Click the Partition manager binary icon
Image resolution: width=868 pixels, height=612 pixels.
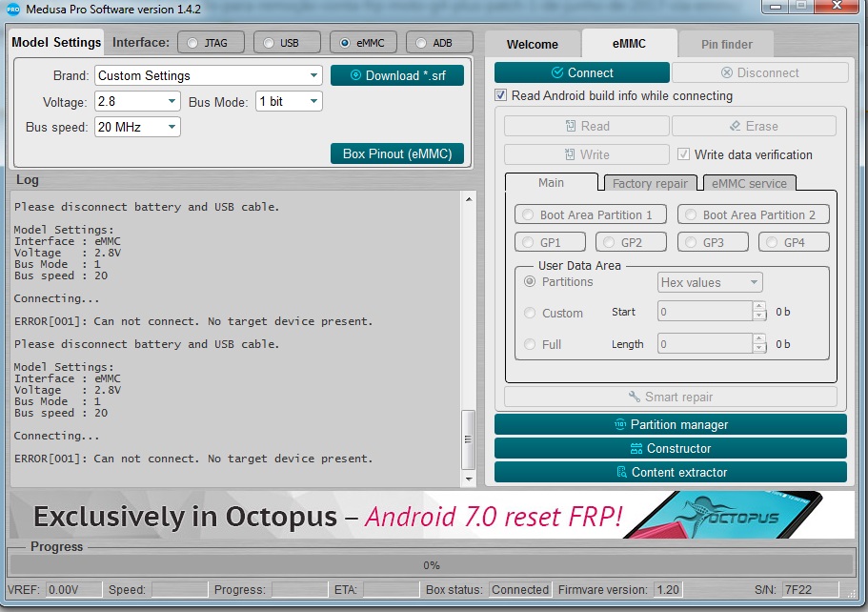pos(620,424)
